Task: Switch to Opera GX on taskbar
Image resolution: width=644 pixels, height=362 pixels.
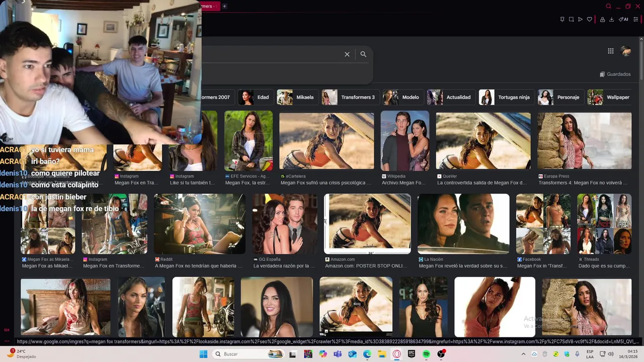Action: coord(396,354)
